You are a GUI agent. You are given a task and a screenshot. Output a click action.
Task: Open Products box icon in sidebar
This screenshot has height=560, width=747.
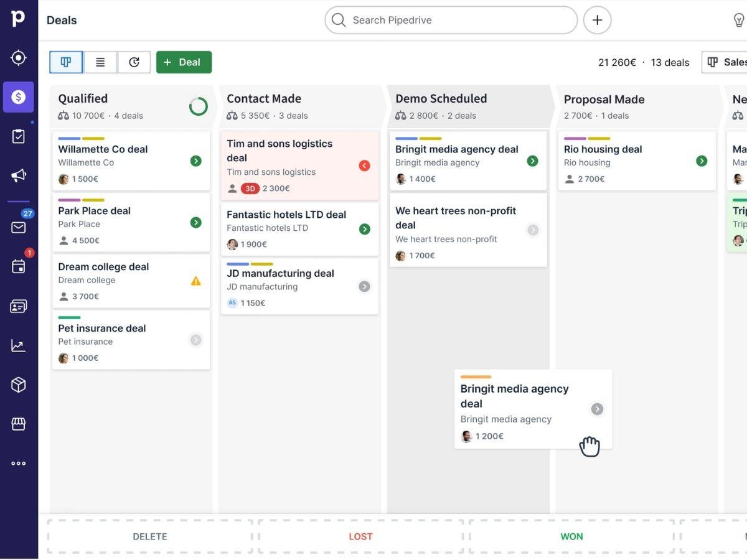point(19,385)
